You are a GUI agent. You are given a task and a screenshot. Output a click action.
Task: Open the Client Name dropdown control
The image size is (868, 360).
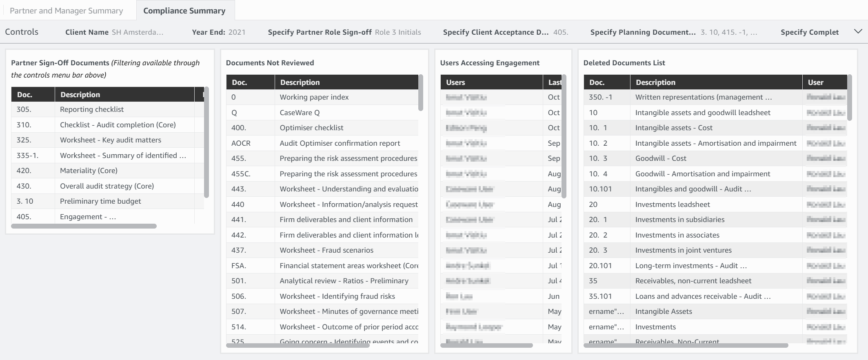[x=114, y=32]
